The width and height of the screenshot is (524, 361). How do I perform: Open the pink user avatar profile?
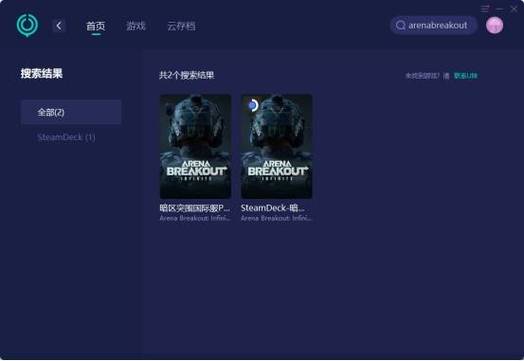click(495, 25)
